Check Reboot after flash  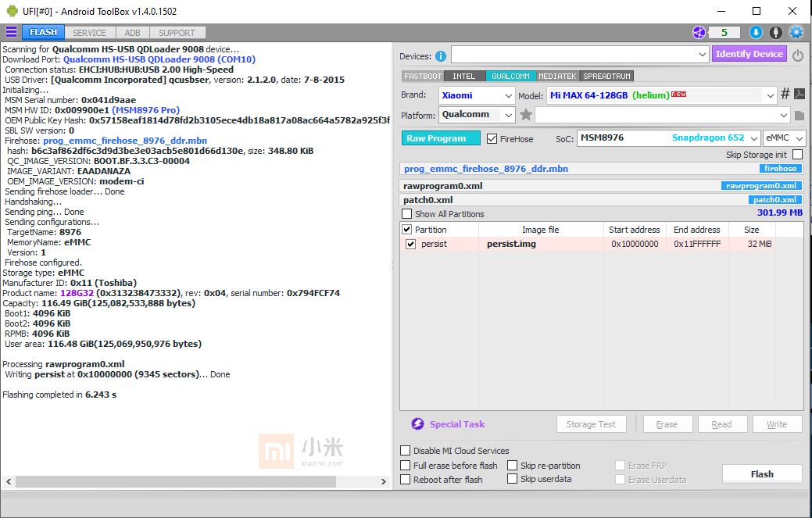coord(406,480)
